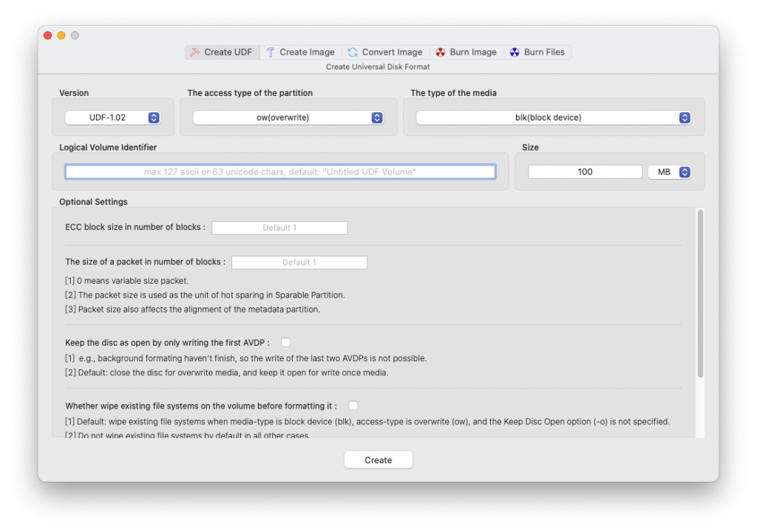The image size is (757, 532).
Task: Click 'The access type of the partition' label
Action: [250, 92]
